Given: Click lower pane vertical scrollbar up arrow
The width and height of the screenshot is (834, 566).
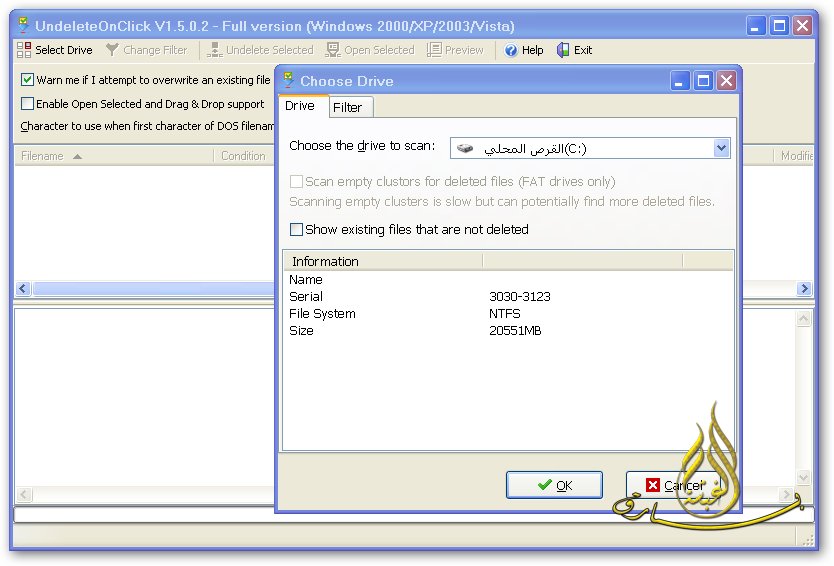Looking at the screenshot, I should (803, 319).
